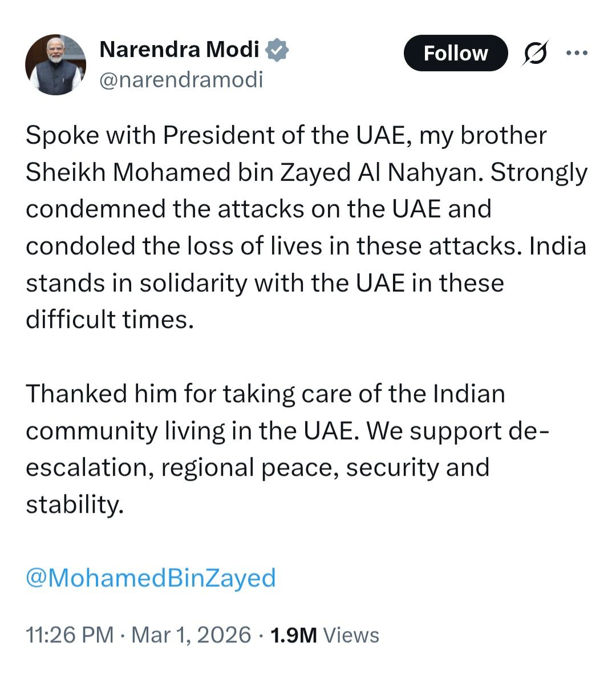
Task: Click the blue verified badge
Action: pos(278,50)
